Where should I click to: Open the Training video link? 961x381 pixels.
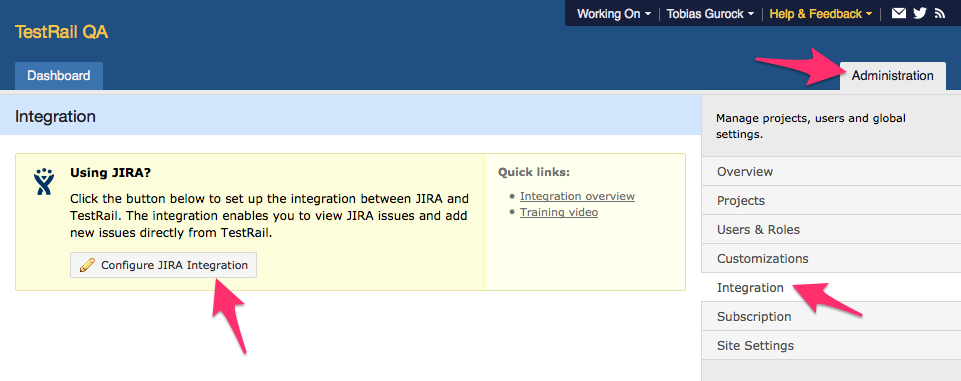[559, 212]
